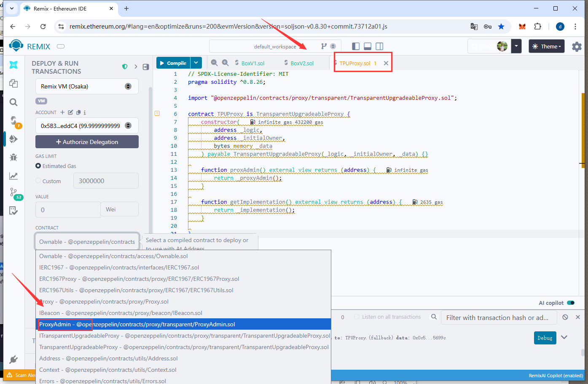Open the RemixAI assistant sidebar icon
This screenshot has width=588, height=384.
pyautogui.click(x=13, y=65)
